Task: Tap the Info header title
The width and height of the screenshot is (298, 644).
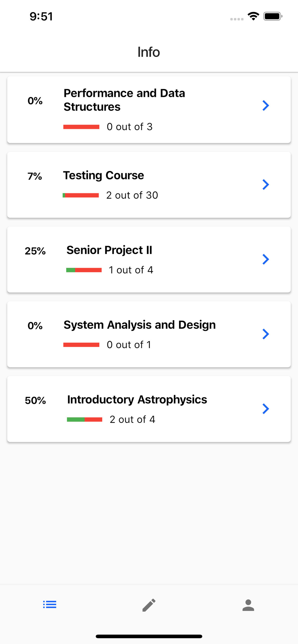Action: [x=149, y=52]
